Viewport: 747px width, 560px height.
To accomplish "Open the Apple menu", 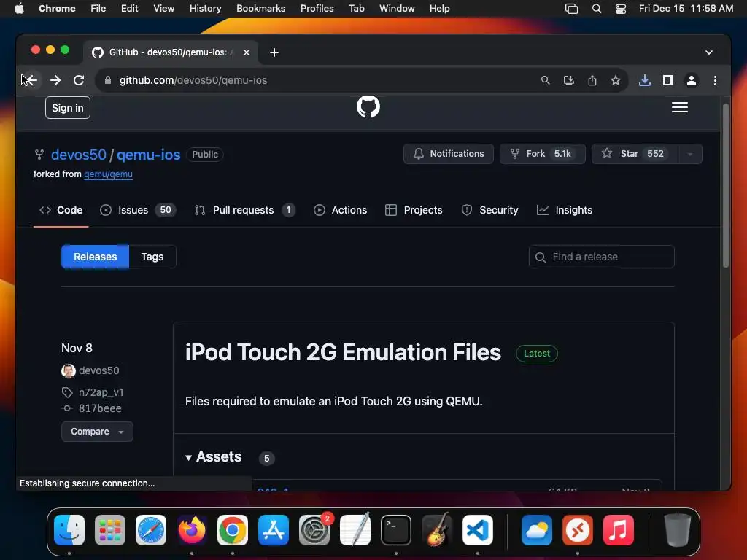I will 19,9.
